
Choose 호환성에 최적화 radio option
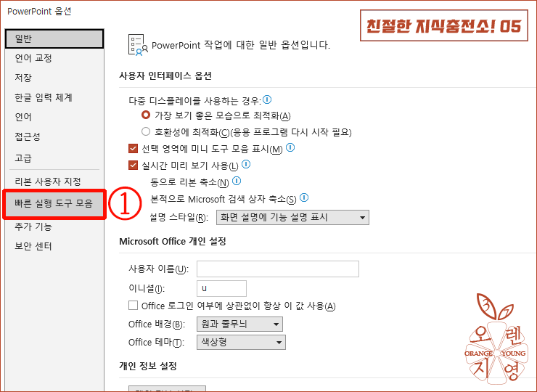coord(146,131)
